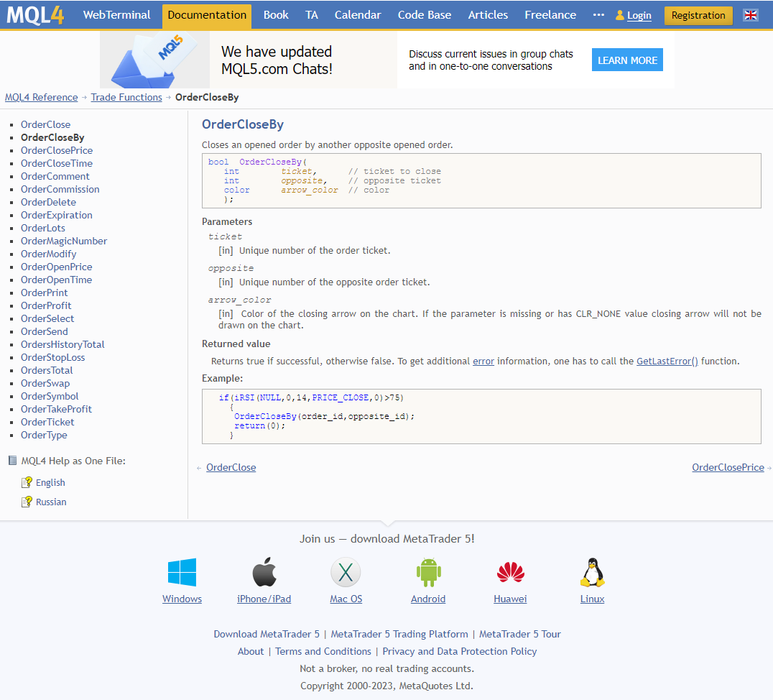Click the Registration button
The image size is (773, 700).
pyautogui.click(x=698, y=15)
